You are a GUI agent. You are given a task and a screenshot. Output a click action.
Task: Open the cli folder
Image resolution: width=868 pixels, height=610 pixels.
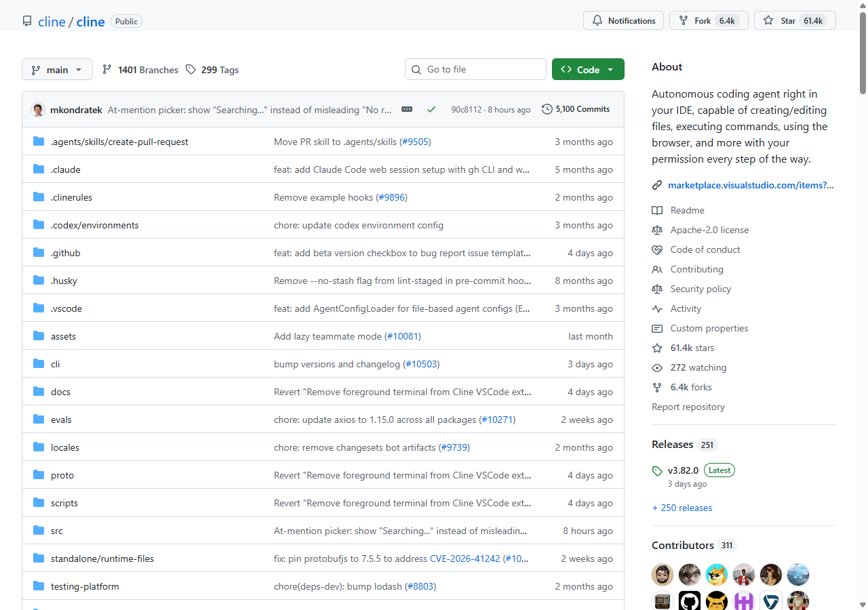(55, 364)
